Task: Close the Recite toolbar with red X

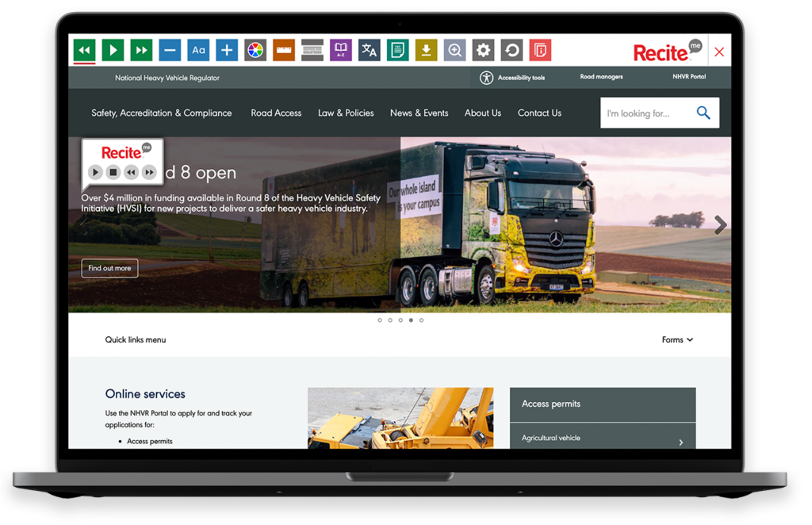Action: coord(719,52)
